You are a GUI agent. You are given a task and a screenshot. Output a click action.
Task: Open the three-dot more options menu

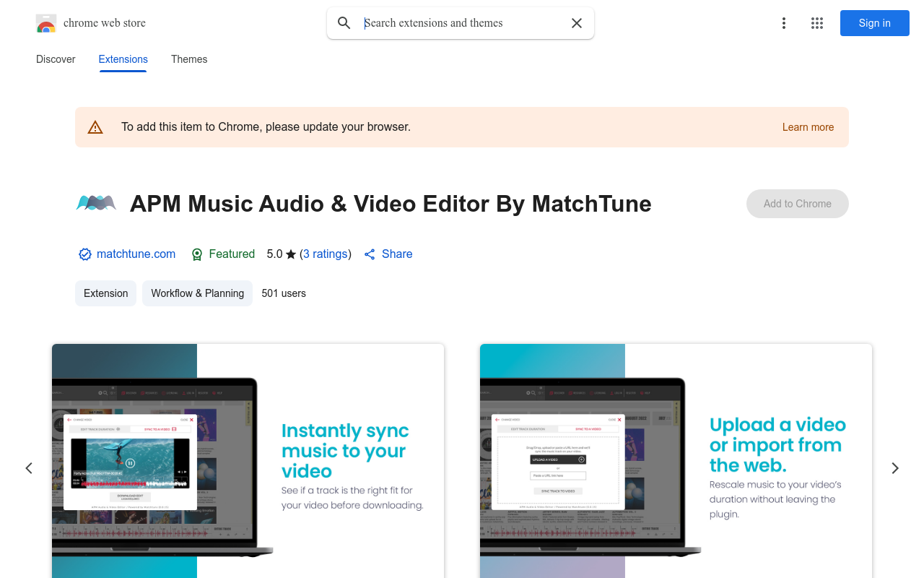783,23
